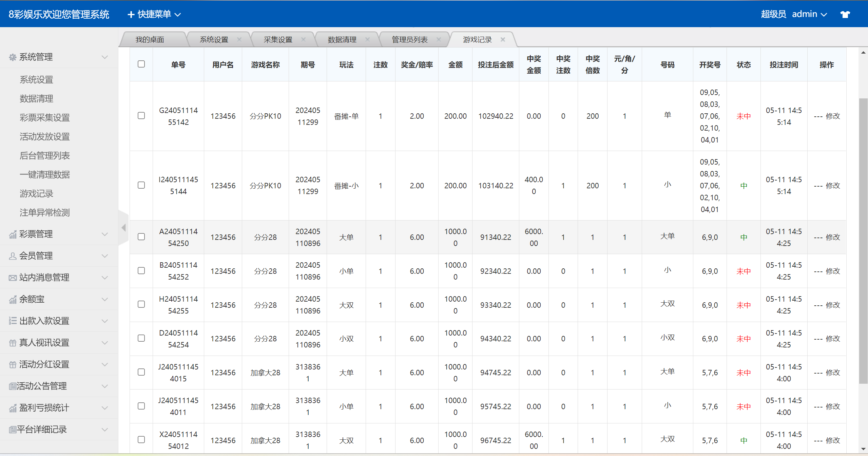
Task: Click the gift icon beside 真人视讯设置
Action: coord(13,343)
